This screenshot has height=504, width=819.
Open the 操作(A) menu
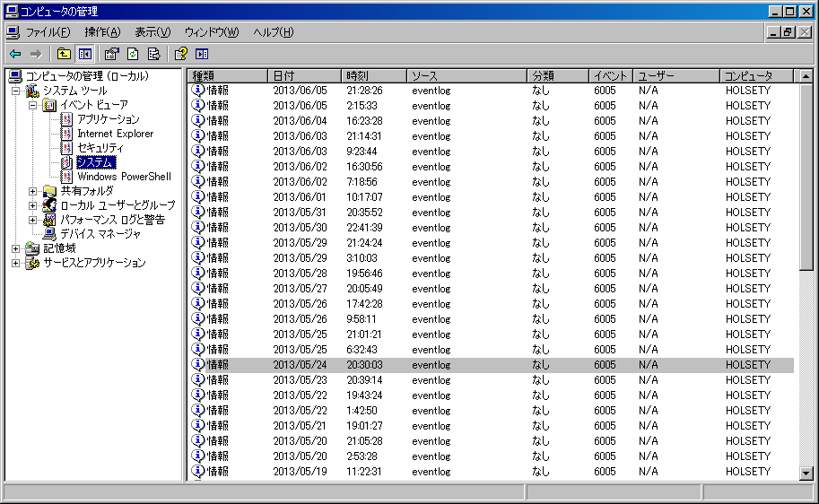coord(102,32)
